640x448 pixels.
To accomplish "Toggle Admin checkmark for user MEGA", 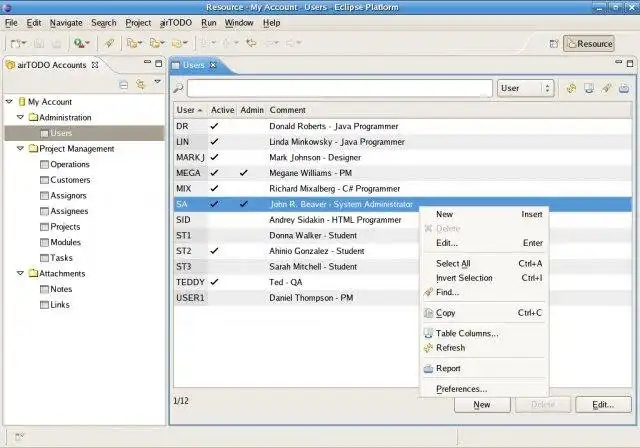I will coord(244,173).
